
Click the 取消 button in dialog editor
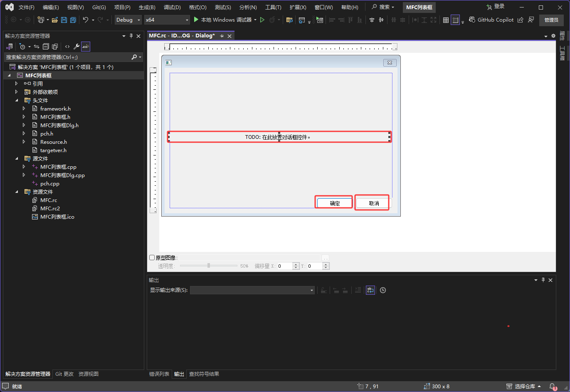coord(374,203)
